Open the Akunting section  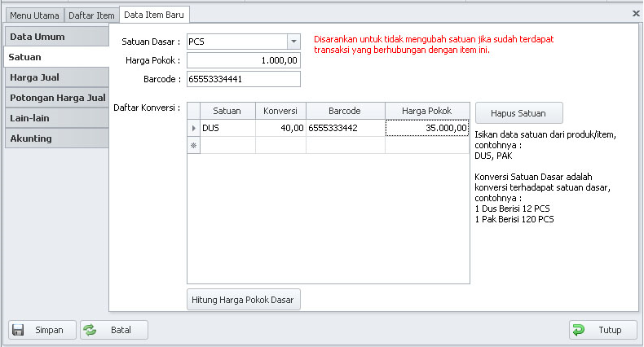55,138
